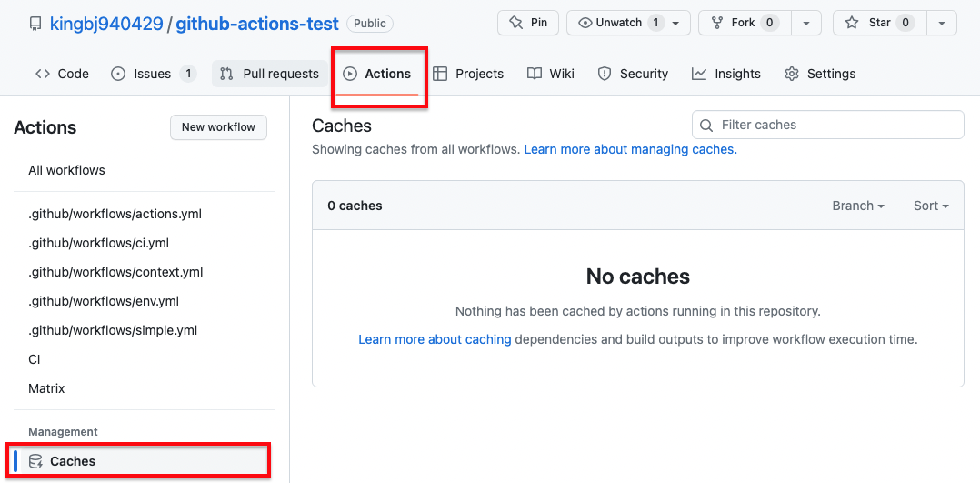Viewport: 980px width, 483px height.
Task: Switch to the Projects tab
Action: 468,74
